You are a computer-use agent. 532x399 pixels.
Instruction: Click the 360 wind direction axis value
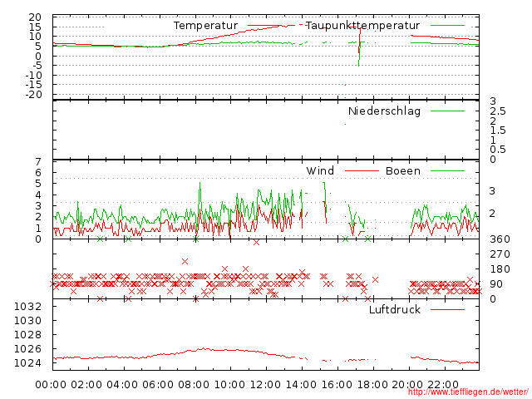[x=500, y=239]
